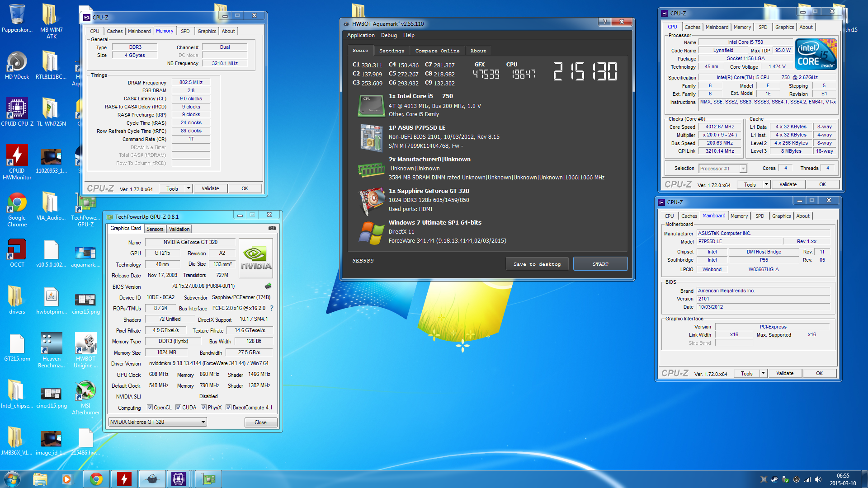Open the Debug menu in Aquamark

click(x=389, y=35)
